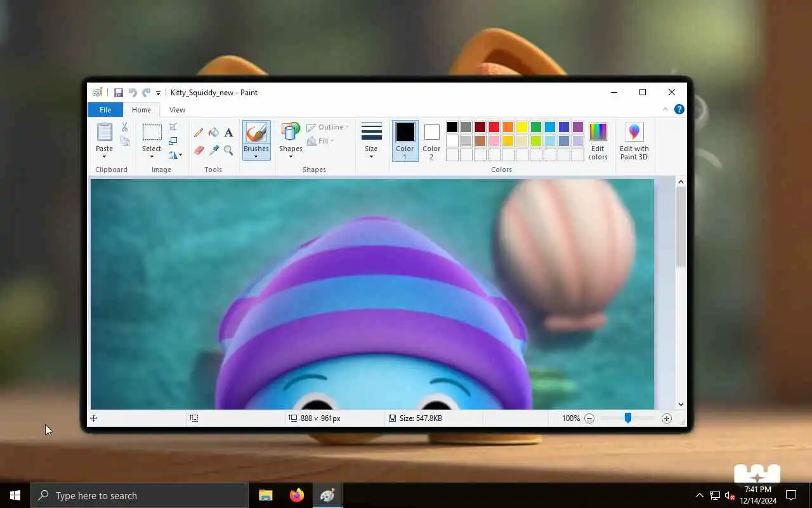Click the zoom in plus button

point(666,418)
